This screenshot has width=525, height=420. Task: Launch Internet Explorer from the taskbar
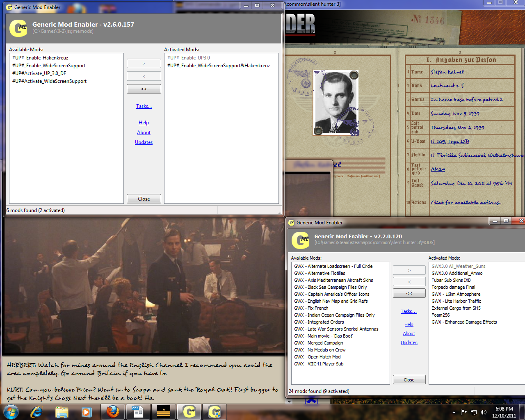point(37,411)
